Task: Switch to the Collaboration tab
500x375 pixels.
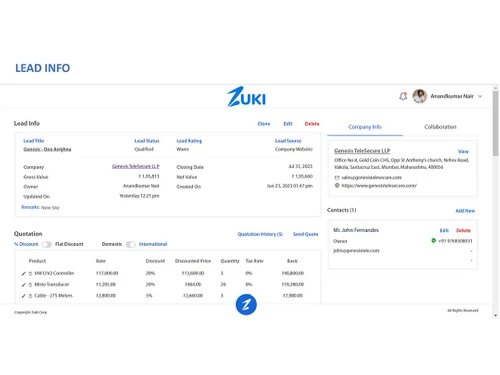Action: [x=440, y=127]
